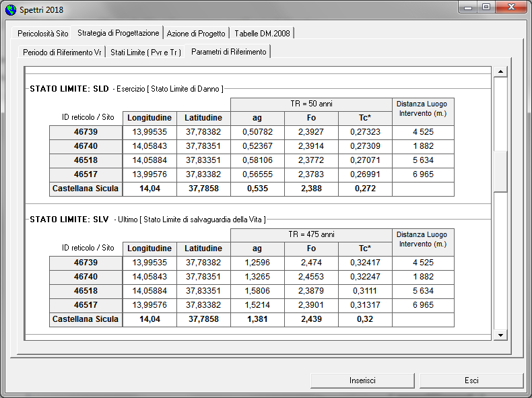Viewport: 532px width, 398px height.
Task: Select reticolo 46517 in the SLD table
Action: [86, 174]
